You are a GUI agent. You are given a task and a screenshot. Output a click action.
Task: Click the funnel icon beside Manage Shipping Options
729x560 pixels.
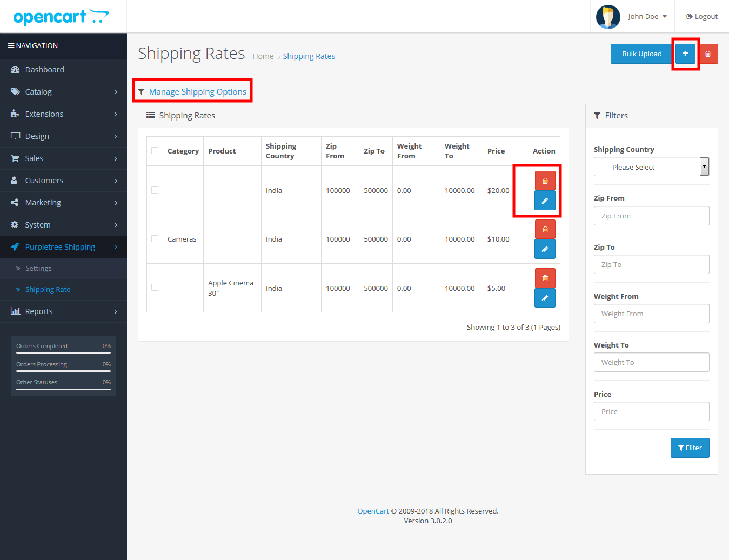click(141, 92)
